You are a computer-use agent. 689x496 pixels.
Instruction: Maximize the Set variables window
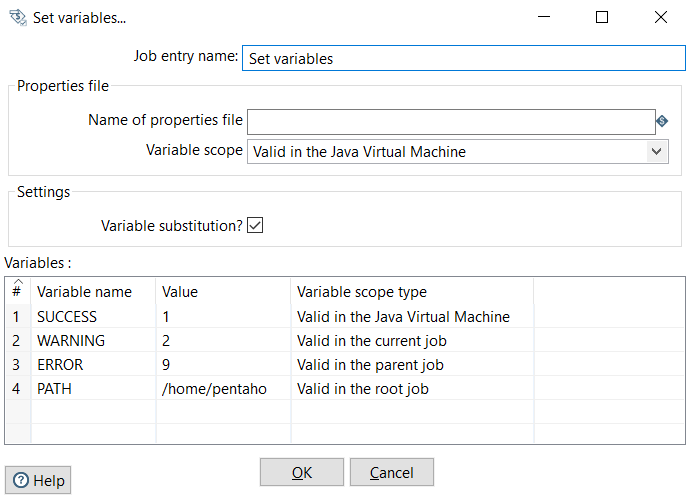601,17
